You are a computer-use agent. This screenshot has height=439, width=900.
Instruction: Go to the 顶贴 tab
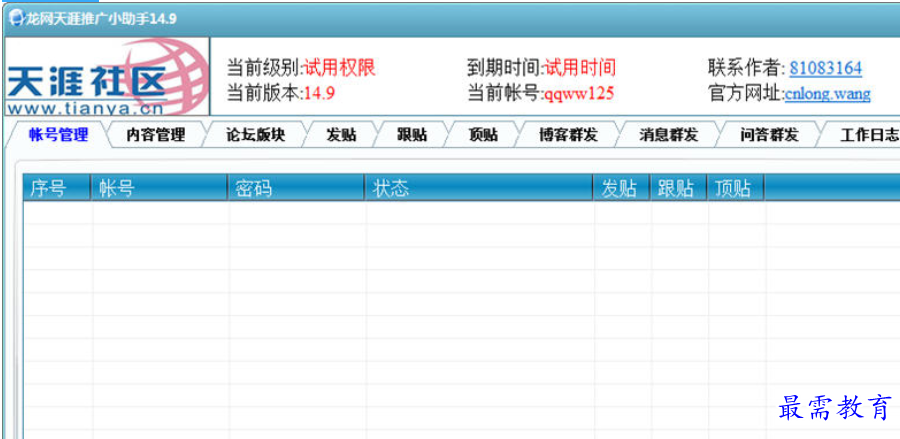(x=483, y=135)
